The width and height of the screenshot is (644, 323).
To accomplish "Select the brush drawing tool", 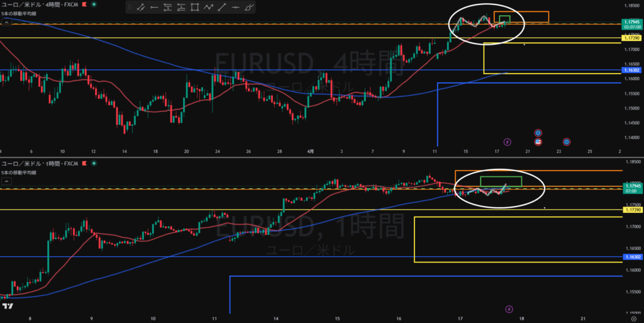I will (250, 8).
